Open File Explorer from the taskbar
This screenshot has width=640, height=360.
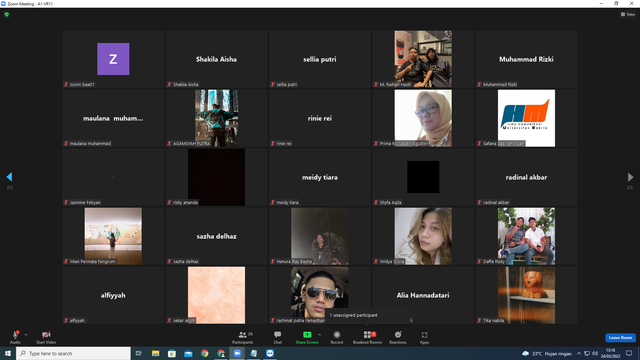pos(156,353)
